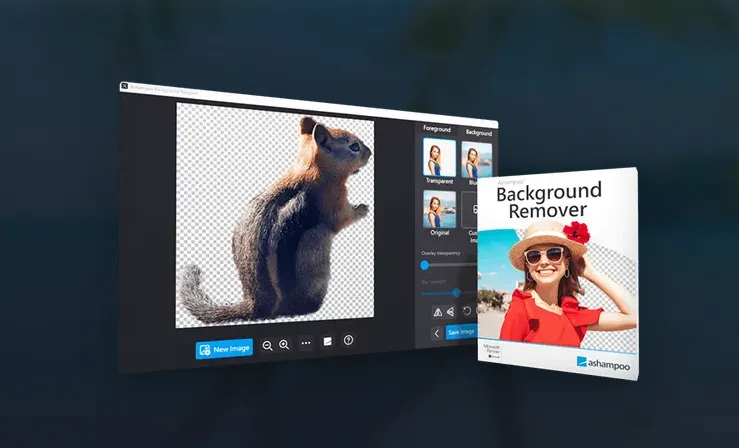Image resolution: width=739 pixels, height=448 pixels.
Task: Switch to the Background tab
Action: point(478,132)
